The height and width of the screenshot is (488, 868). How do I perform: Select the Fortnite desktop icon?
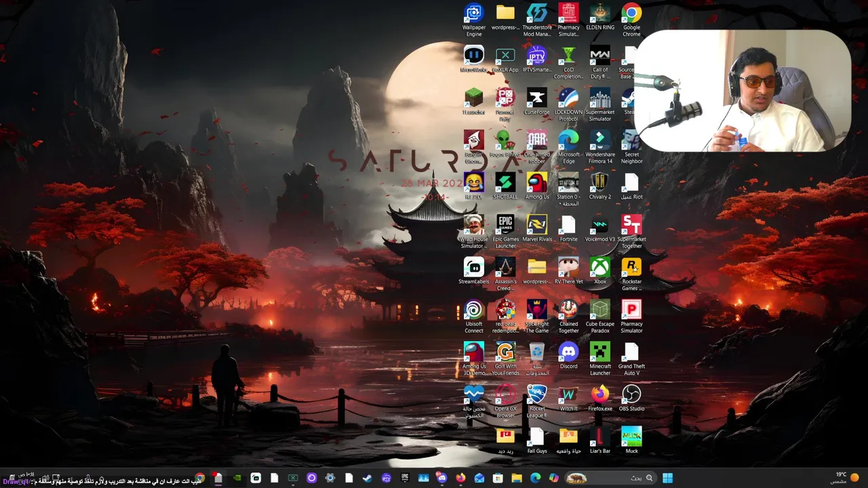[x=568, y=228]
